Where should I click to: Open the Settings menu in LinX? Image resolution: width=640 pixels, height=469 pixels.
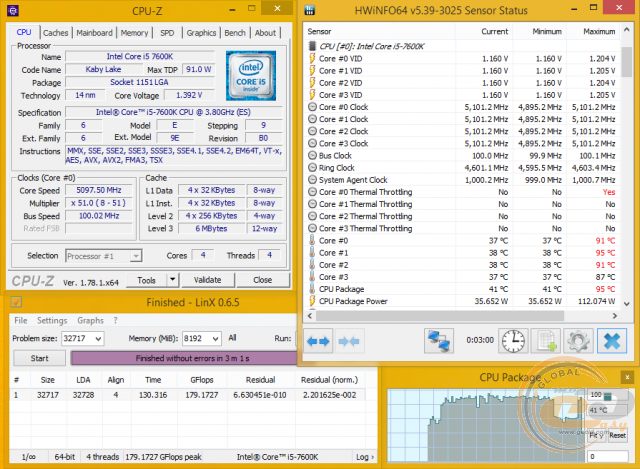[x=52, y=320]
